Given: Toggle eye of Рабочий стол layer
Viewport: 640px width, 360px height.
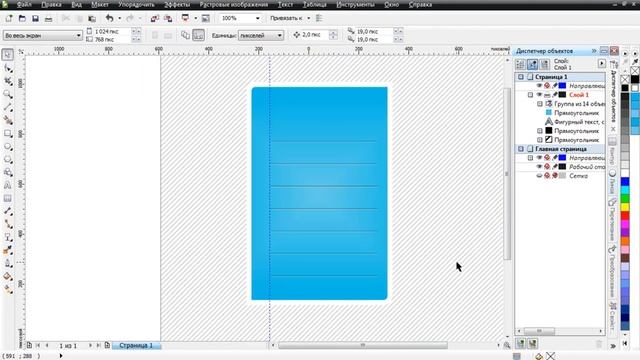Looking at the screenshot, I should [x=539, y=167].
